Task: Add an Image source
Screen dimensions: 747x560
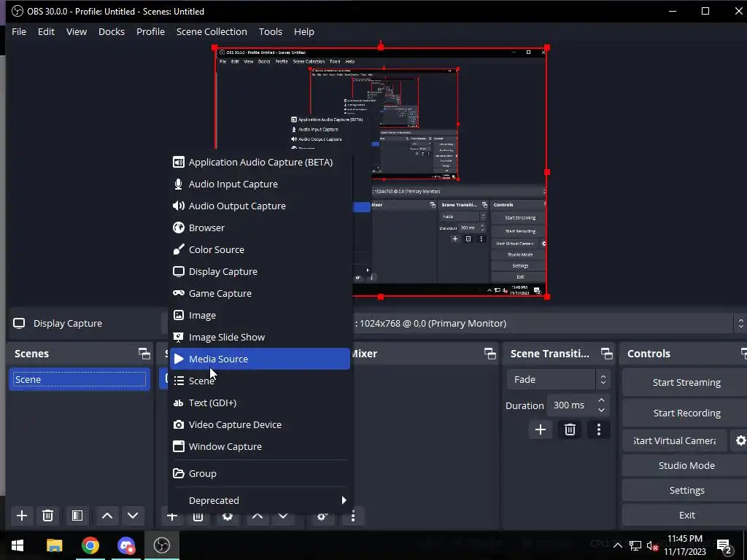Action: [x=260, y=316]
